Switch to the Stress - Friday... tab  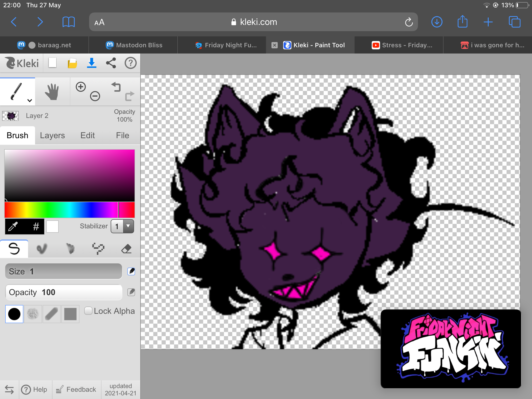click(399, 45)
